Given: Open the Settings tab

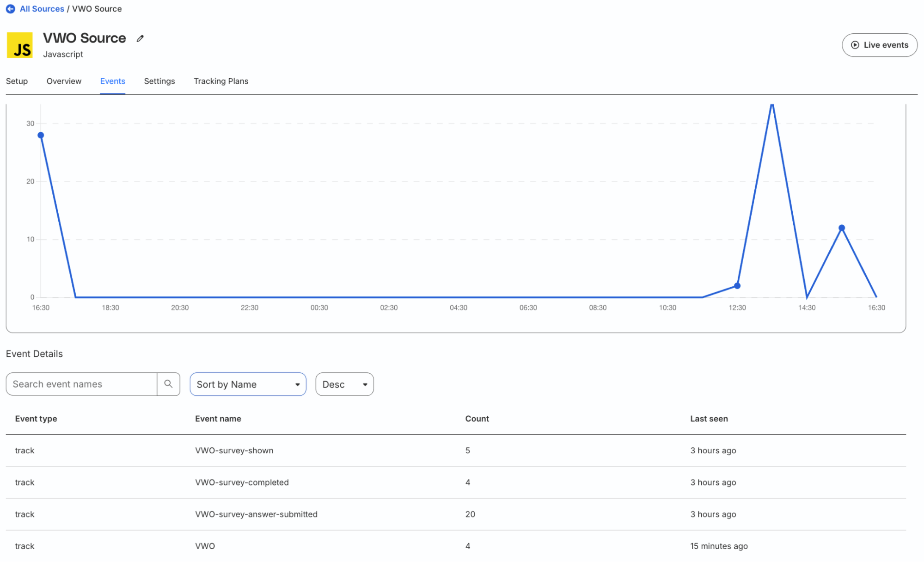Looking at the screenshot, I should click(159, 81).
